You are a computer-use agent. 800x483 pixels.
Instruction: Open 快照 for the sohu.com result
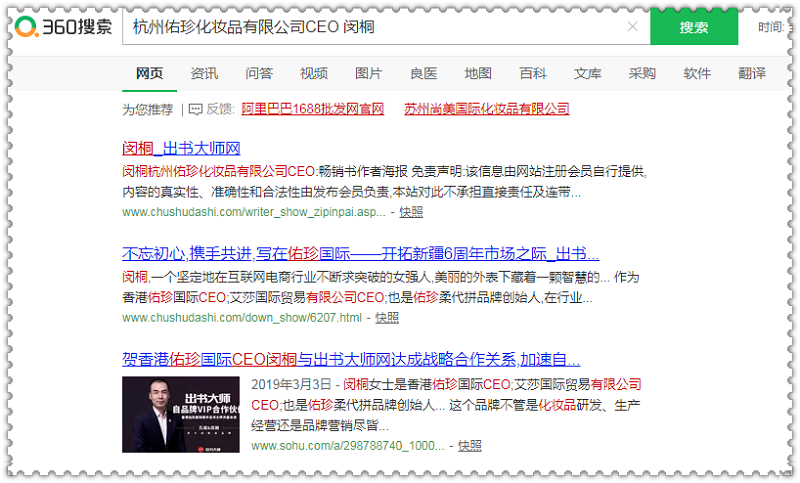point(470,446)
